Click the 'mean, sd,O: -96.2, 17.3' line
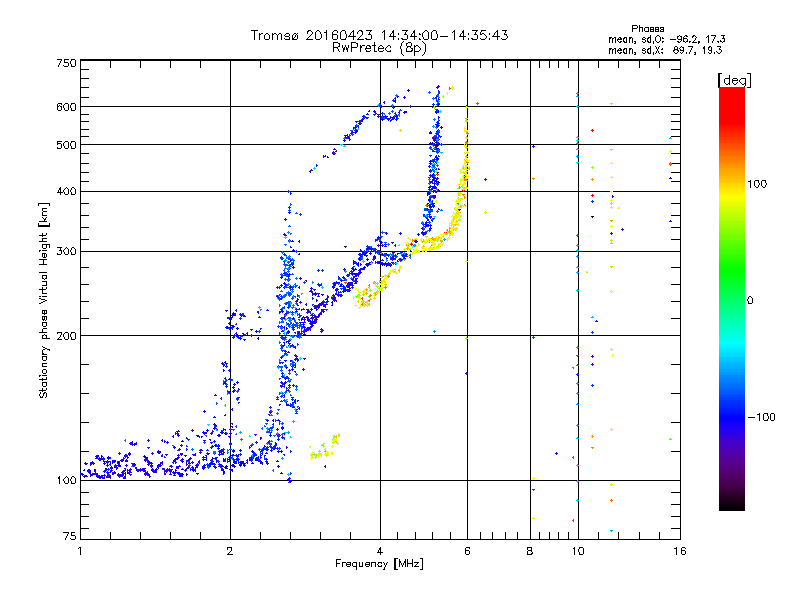 [666, 39]
